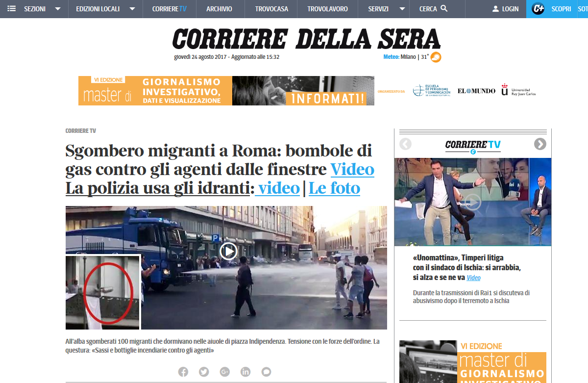Open the Meteo link
Image resolution: width=588 pixels, height=383 pixels.
392,57
